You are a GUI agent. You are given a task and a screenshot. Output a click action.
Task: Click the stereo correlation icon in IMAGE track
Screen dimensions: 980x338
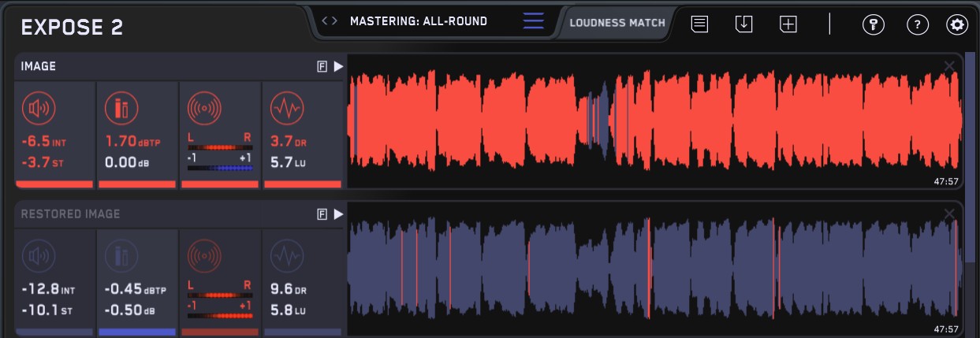[203, 108]
